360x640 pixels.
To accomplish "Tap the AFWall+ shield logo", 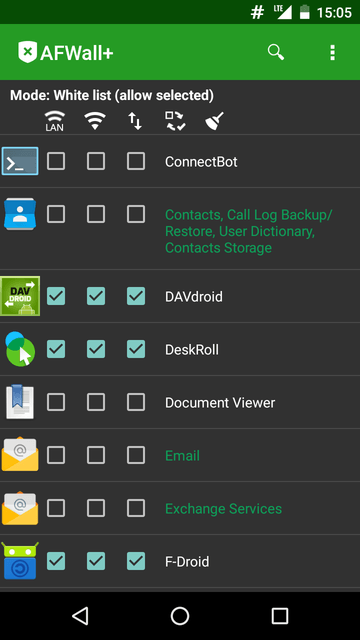I will (x=27, y=52).
